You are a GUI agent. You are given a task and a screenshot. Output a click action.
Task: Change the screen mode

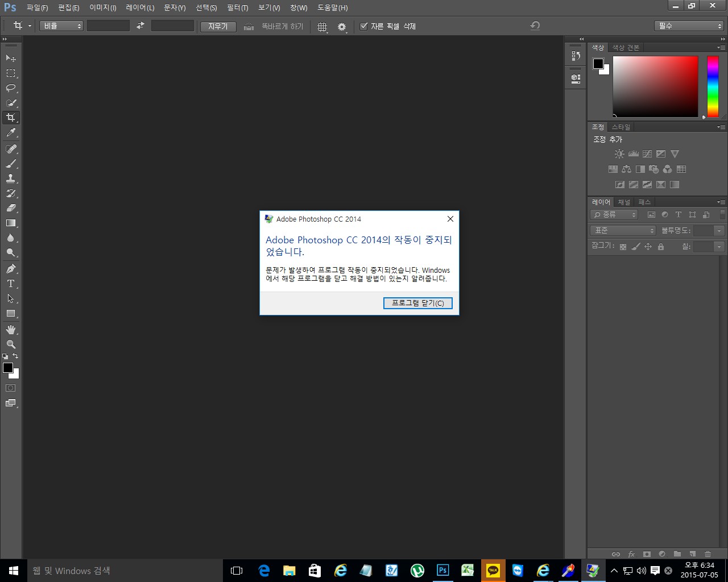click(11, 403)
